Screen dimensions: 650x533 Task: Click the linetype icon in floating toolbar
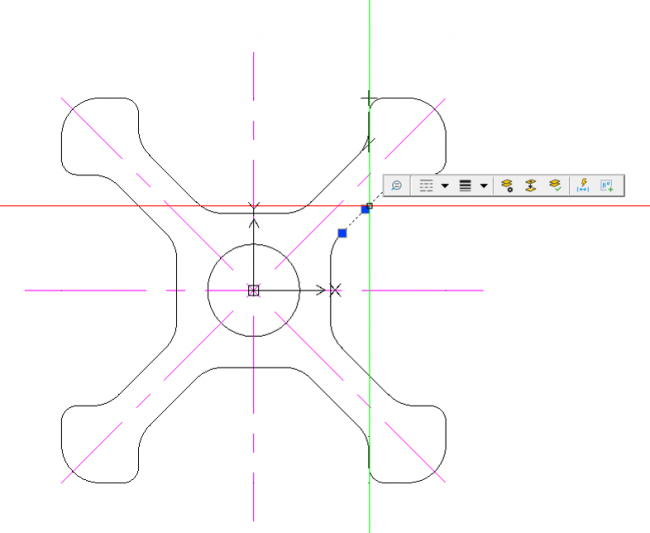pyautogui.click(x=426, y=185)
